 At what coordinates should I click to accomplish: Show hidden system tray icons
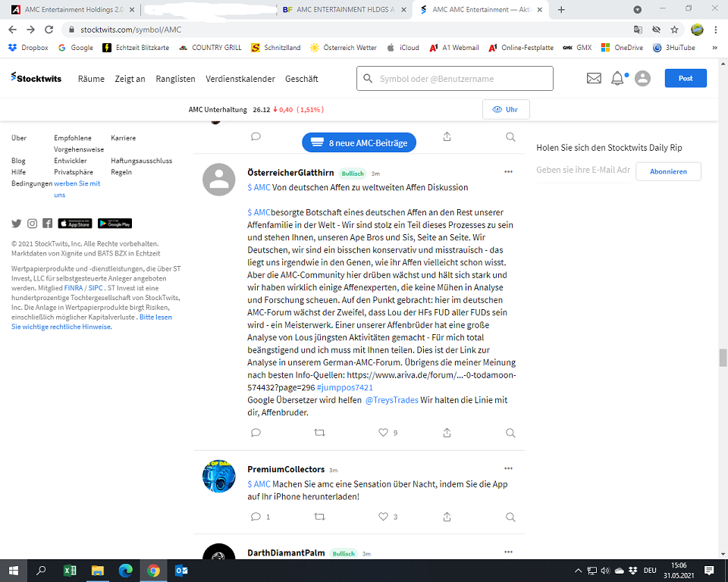click(x=578, y=571)
